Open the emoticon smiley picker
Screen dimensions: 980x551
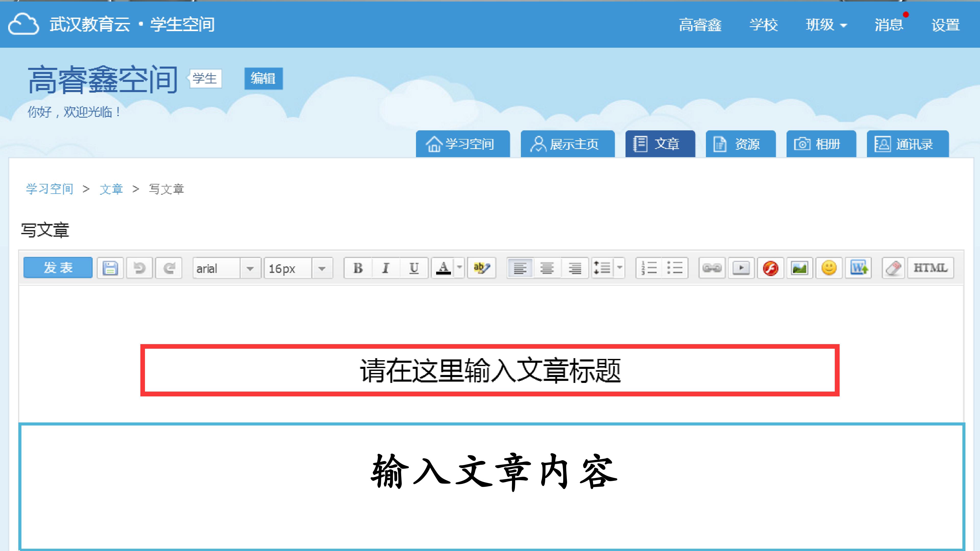(829, 268)
